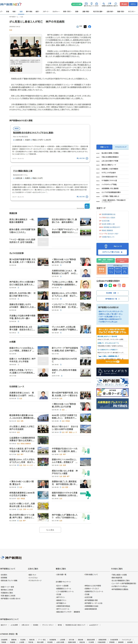The height and width of the screenshot is (644, 138).
Task: Open the 使っ得クーポン banner
Action: point(112,393)
